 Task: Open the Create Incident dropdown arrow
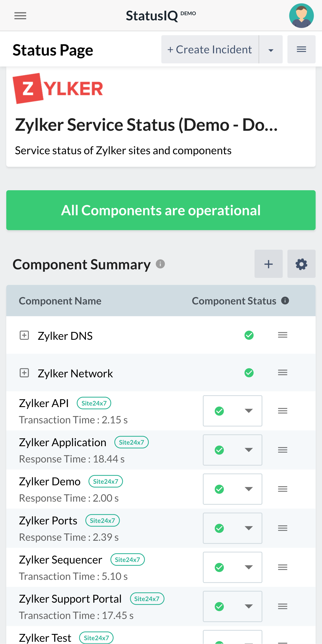pyautogui.click(x=271, y=49)
